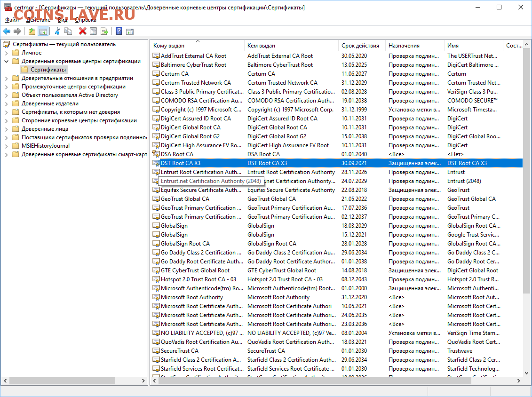Toggle the show/hide console tree icon
The height and width of the screenshot is (397, 532).
pos(43,32)
